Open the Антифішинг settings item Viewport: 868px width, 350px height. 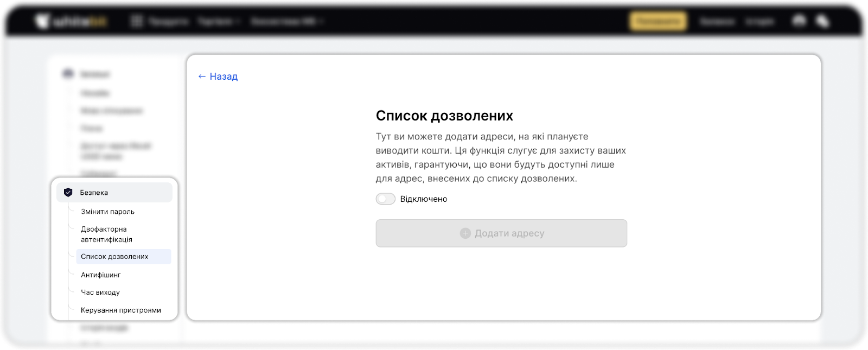coord(101,275)
